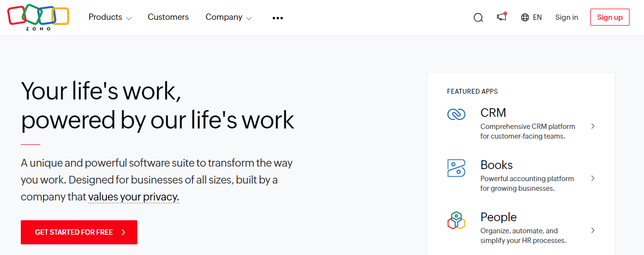Expand the Products dropdown
The image size is (644, 255).
pyautogui.click(x=110, y=17)
